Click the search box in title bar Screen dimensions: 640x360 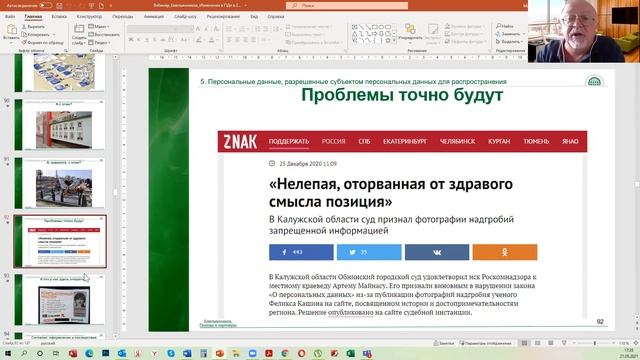click(x=347, y=6)
